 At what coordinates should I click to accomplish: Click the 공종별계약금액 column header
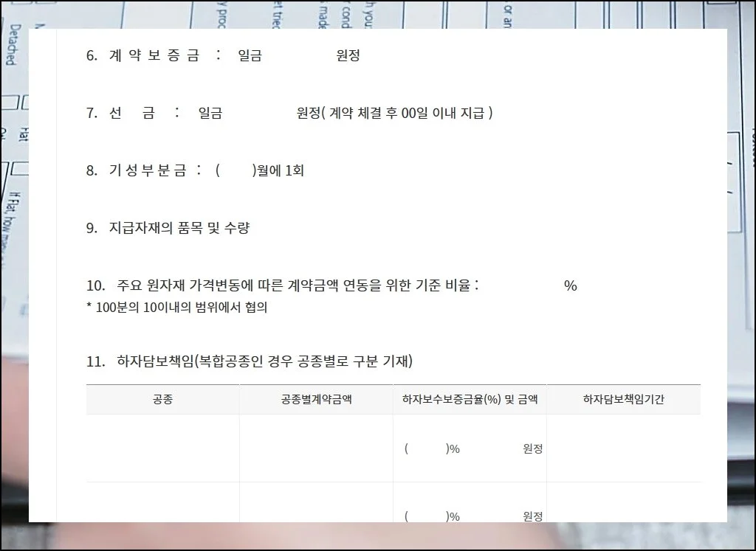click(316, 398)
